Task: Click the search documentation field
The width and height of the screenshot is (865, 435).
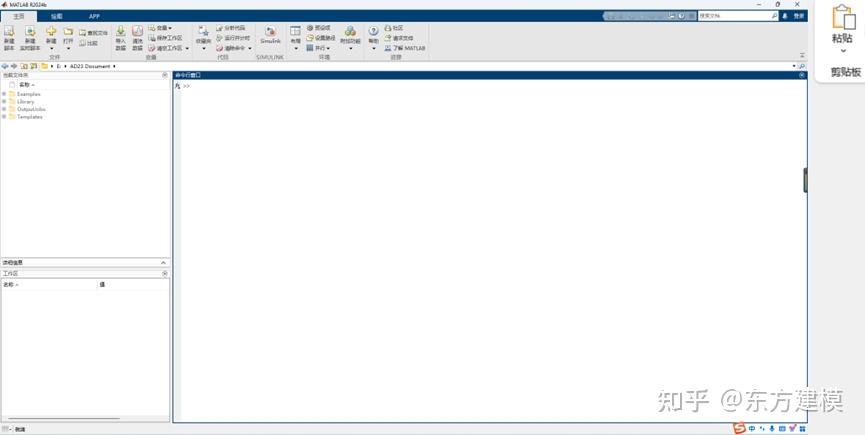Action: 738,17
